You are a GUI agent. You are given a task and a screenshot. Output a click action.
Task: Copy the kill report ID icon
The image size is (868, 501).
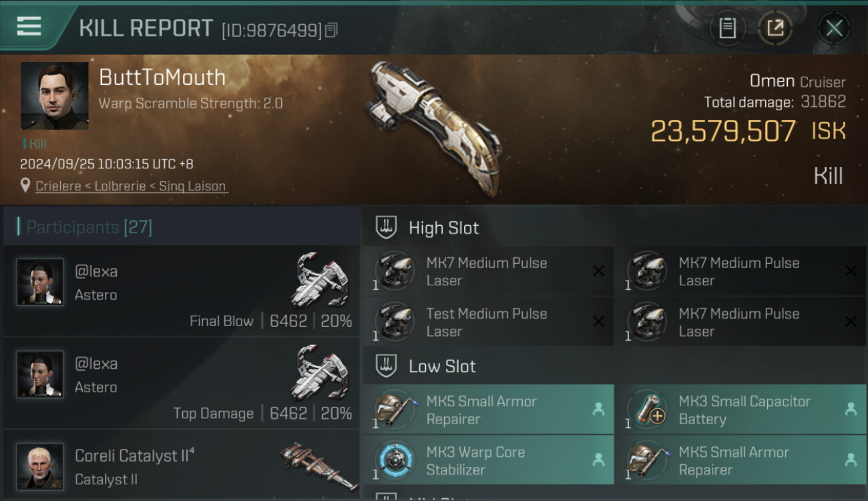(x=332, y=30)
